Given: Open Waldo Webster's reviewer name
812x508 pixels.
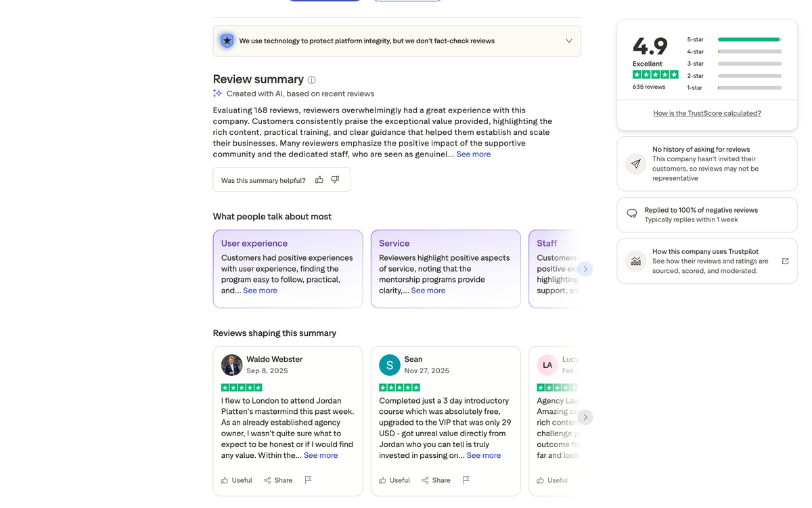Looking at the screenshot, I should click(274, 359).
